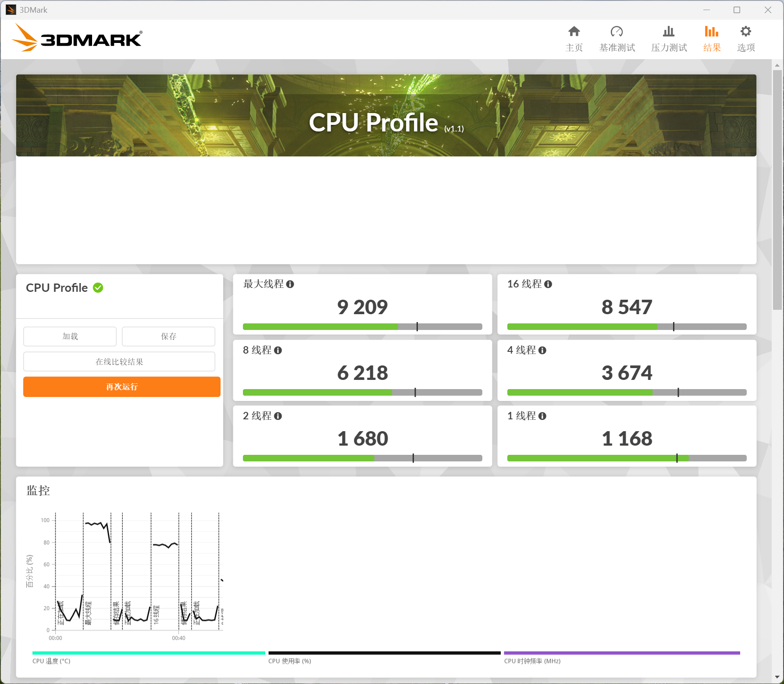The image size is (784, 684).
Task: Click info icon next to 1 线程
Action: coord(542,416)
